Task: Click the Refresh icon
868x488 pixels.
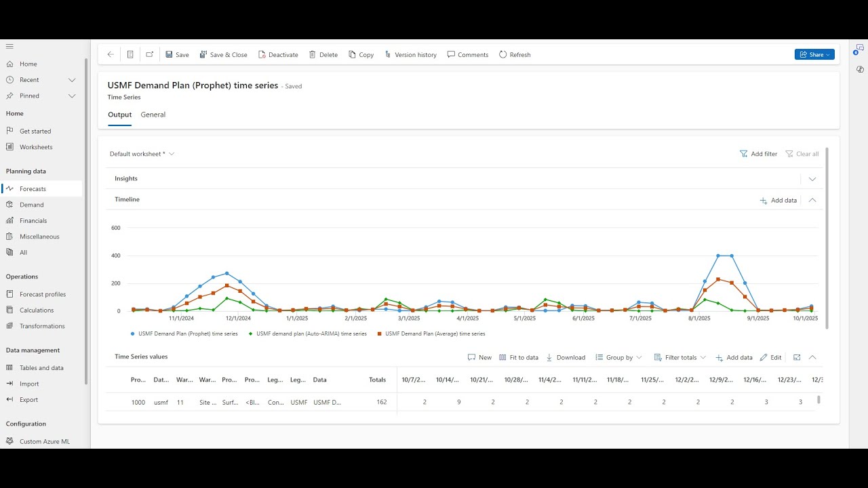Action: click(502, 55)
